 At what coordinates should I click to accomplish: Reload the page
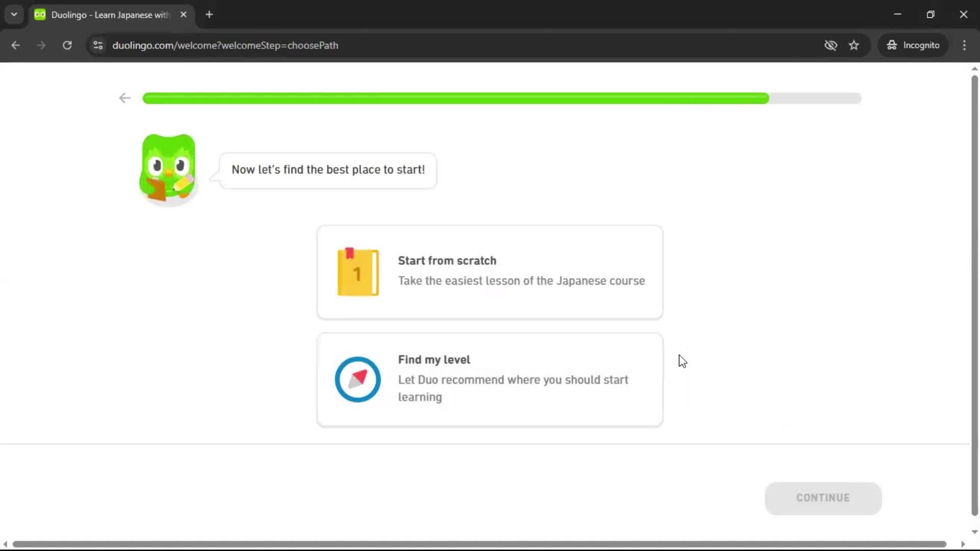tap(67, 45)
